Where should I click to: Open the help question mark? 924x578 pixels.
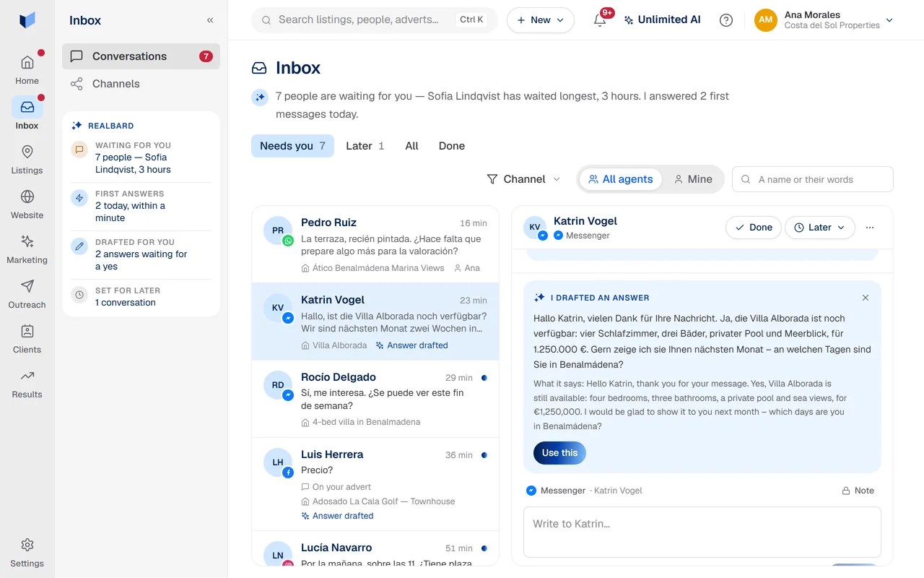726,20
